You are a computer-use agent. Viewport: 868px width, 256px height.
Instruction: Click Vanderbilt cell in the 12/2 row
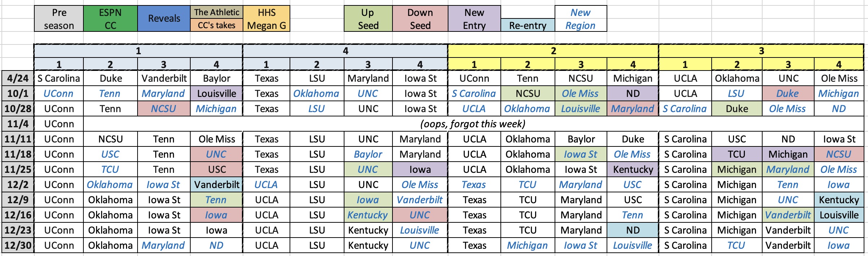click(217, 185)
